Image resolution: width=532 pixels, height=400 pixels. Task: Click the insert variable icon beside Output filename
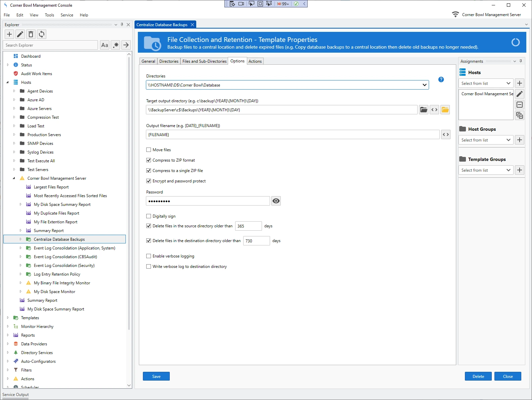pos(445,134)
